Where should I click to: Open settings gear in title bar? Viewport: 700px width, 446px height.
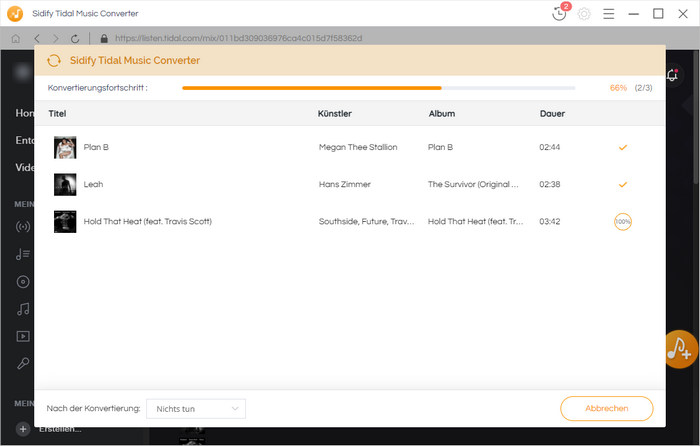pos(584,14)
